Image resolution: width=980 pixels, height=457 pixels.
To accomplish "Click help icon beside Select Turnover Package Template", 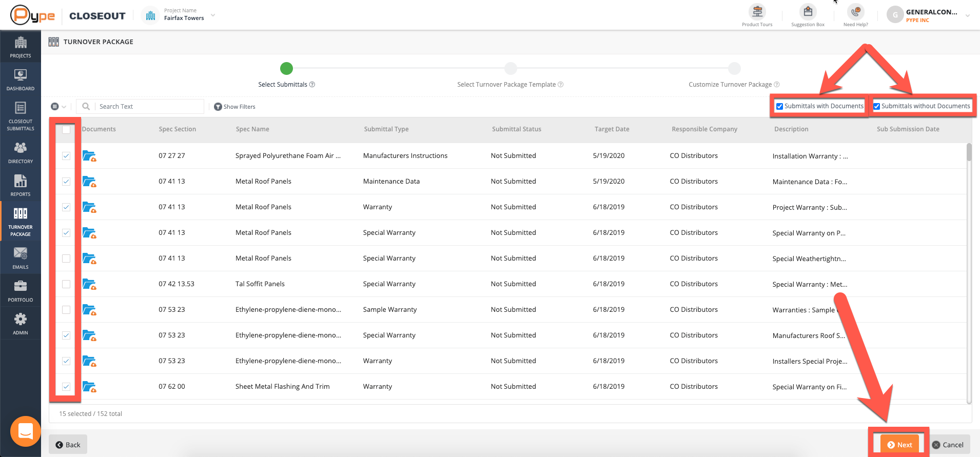I will pos(561,85).
